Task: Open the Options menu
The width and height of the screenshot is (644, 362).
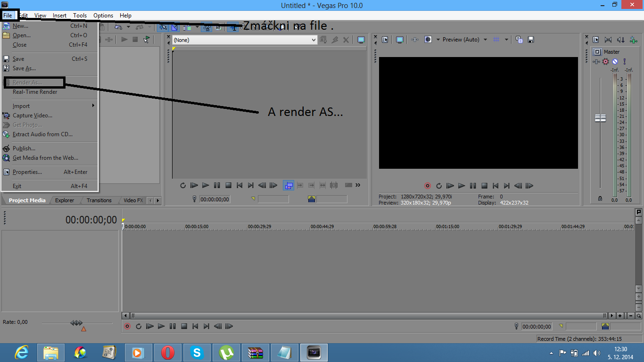Action: coord(103,16)
